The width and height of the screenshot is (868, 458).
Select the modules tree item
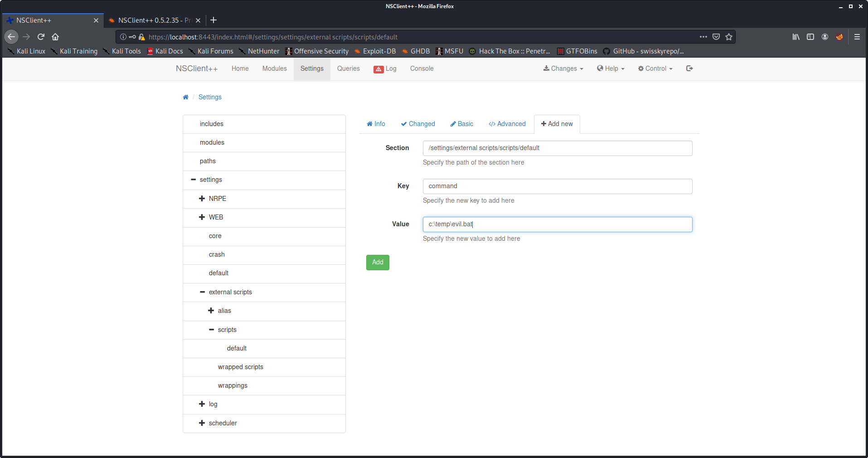[x=264, y=143]
